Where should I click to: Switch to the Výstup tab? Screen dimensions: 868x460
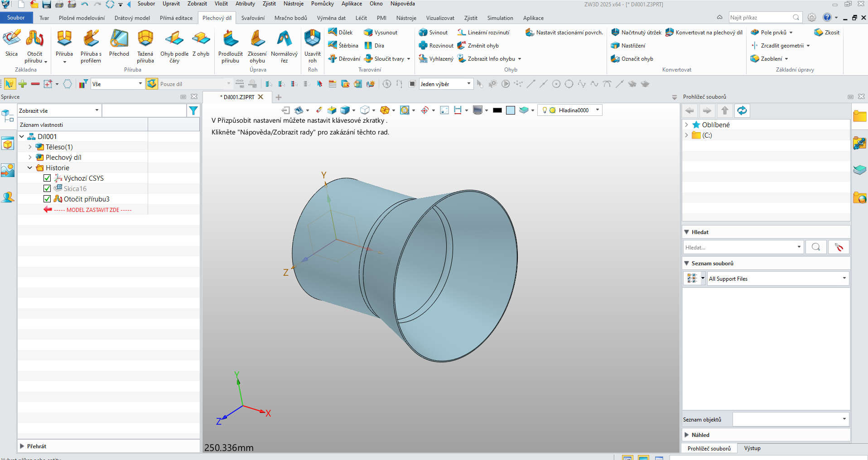coord(752,448)
